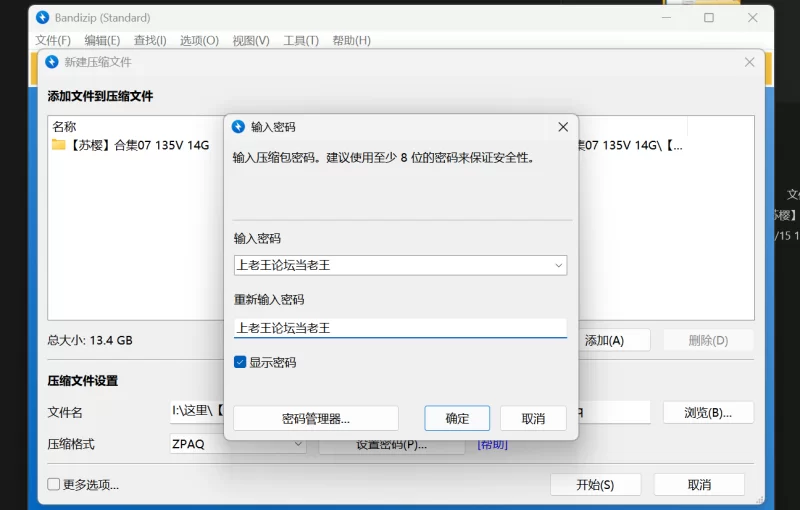Click the 确定 button
Viewport: 800px width, 510px height.
click(x=457, y=418)
